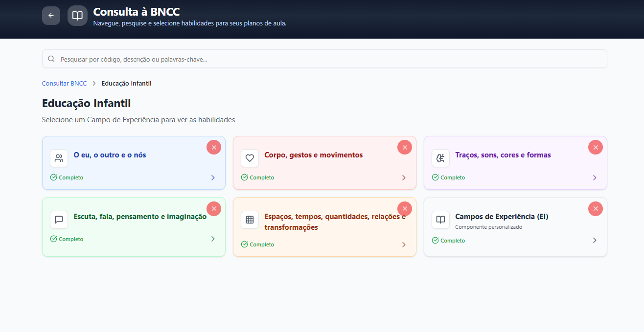644x332 pixels.
Task: Click the Educação Infantil breadcrumb item
Action: click(x=126, y=84)
